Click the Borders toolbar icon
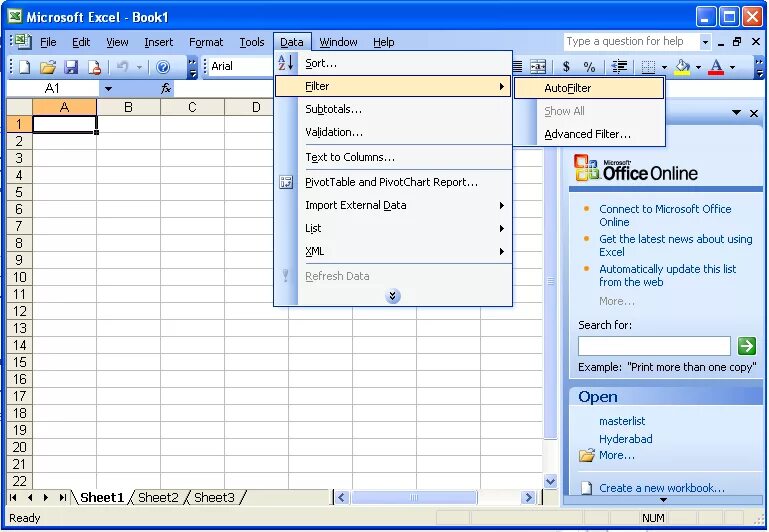 coord(648,67)
